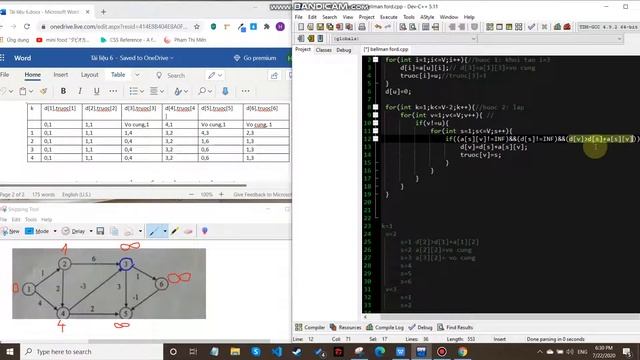The width and height of the screenshot is (640, 360).
Task: Click Dev-C++ print icon
Action: point(362,27)
